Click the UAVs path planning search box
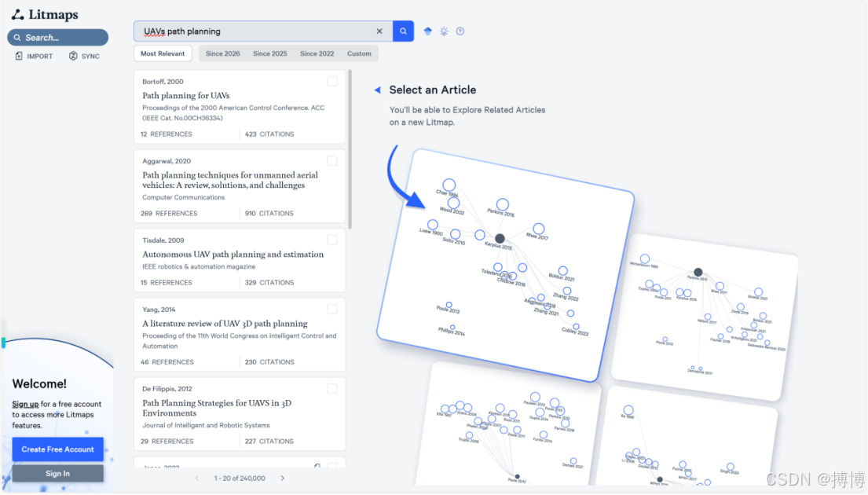 [263, 31]
